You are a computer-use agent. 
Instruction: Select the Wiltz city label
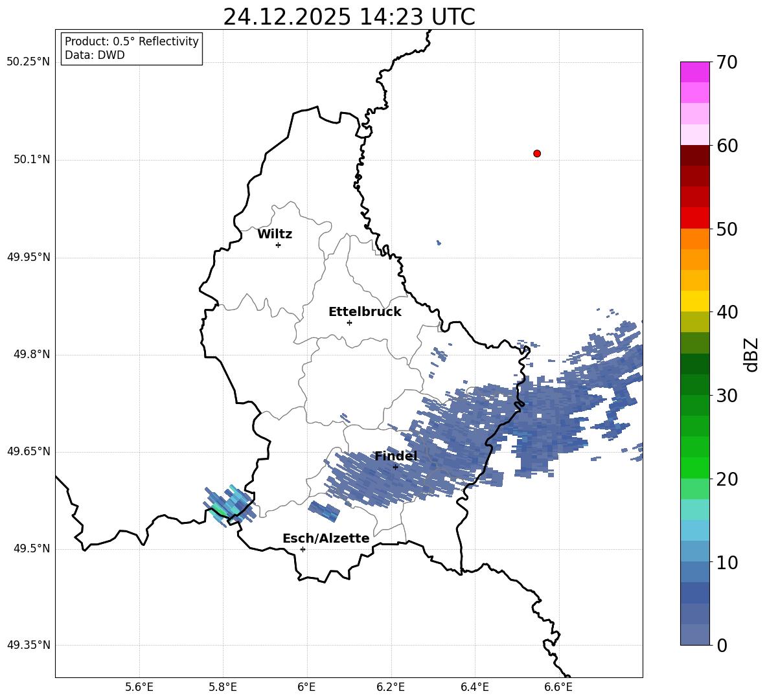pos(275,234)
